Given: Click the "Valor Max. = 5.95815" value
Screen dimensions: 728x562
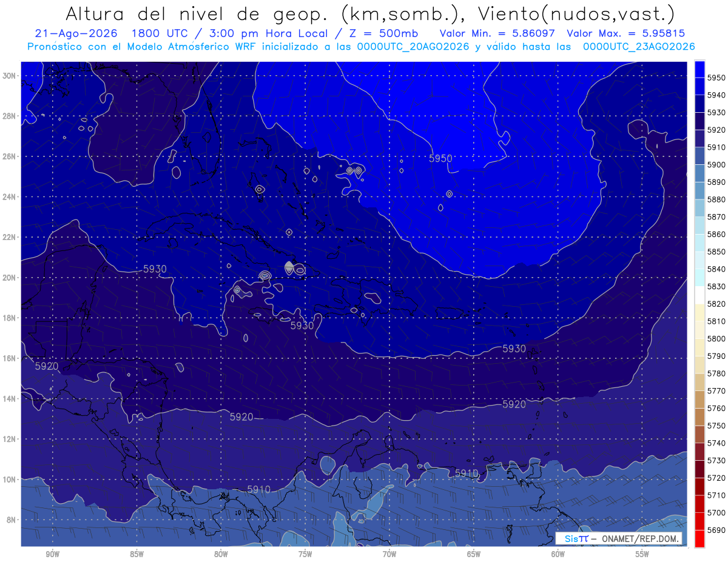Looking at the screenshot, I should click(627, 33).
